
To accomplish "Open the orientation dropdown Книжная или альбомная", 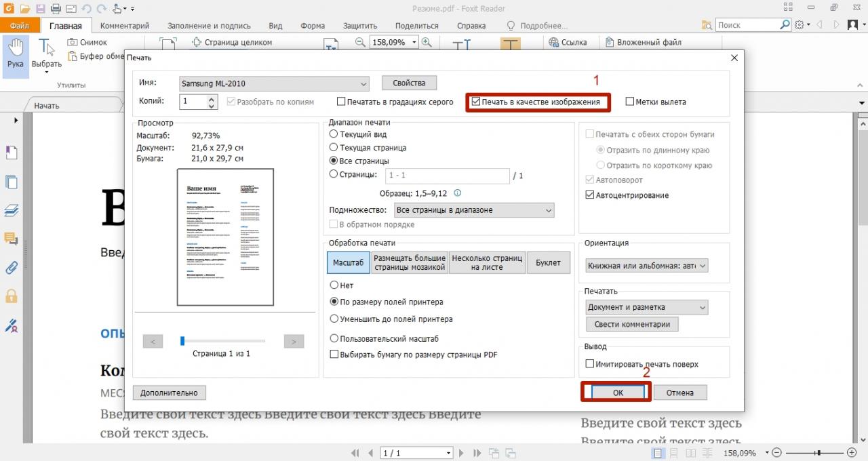I will point(647,266).
